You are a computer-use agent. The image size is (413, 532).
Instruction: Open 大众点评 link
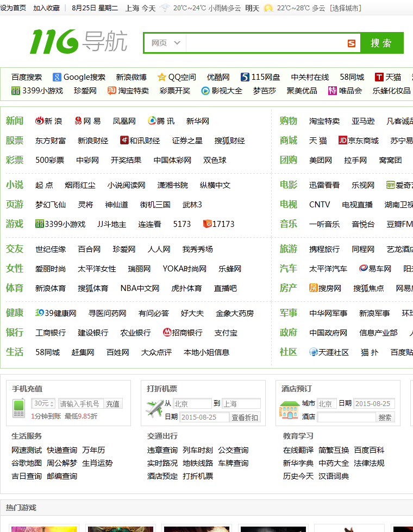coord(157,352)
